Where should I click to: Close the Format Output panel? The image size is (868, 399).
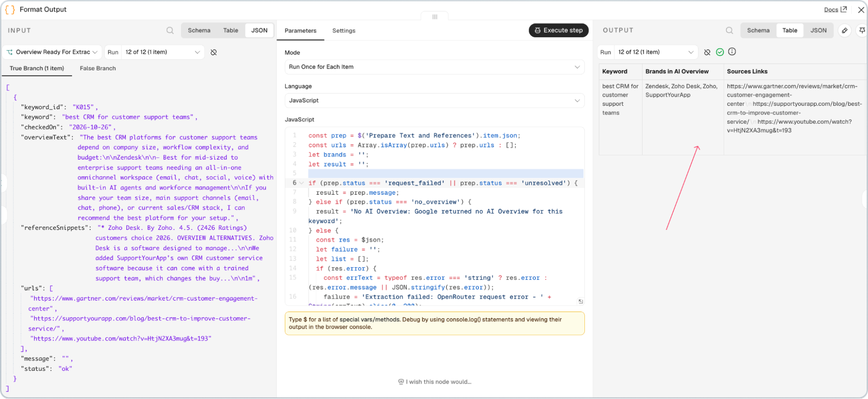point(861,10)
